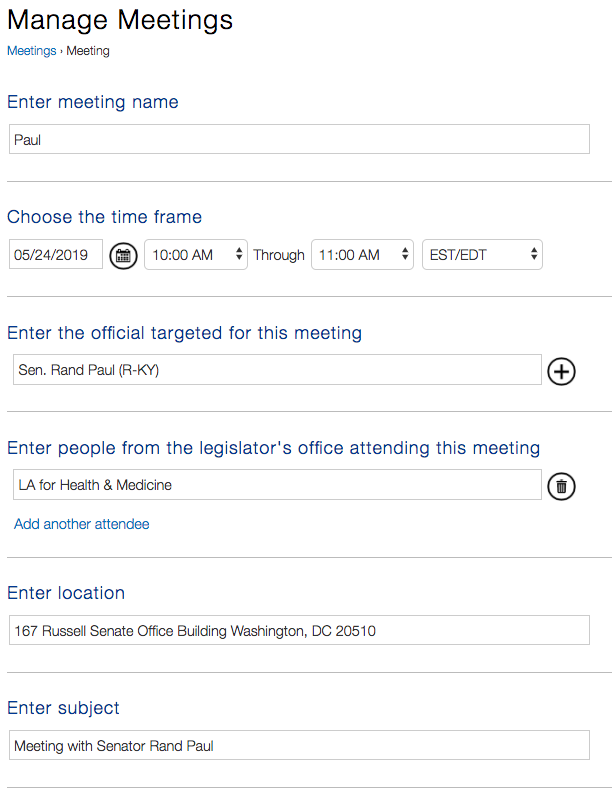Click the Through label between times

[x=278, y=255]
